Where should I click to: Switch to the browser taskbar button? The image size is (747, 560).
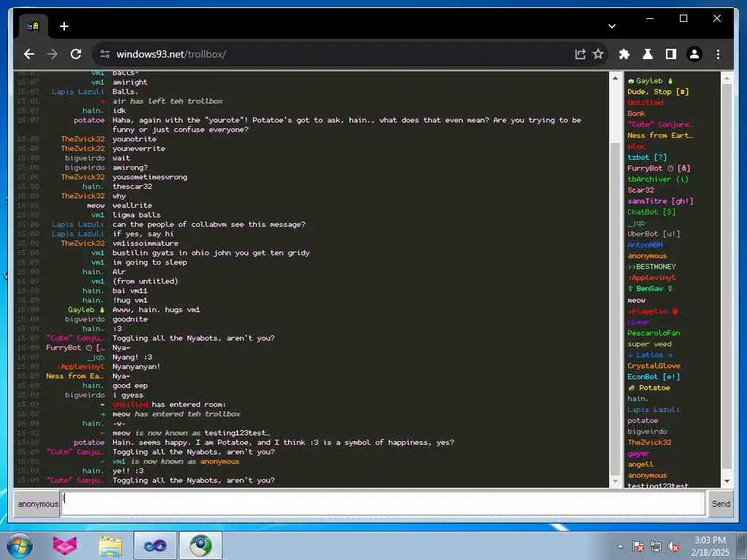[x=201, y=545]
